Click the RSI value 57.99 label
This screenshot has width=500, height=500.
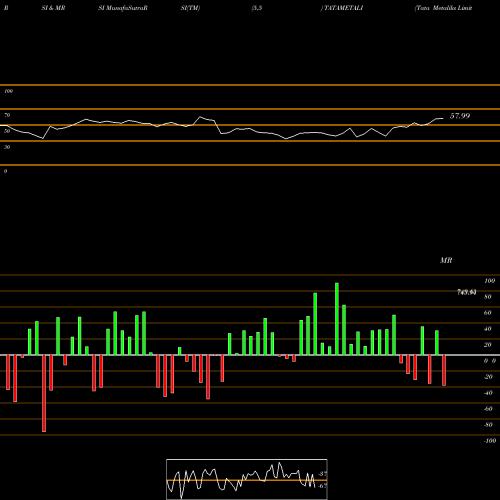(x=460, y=116)
